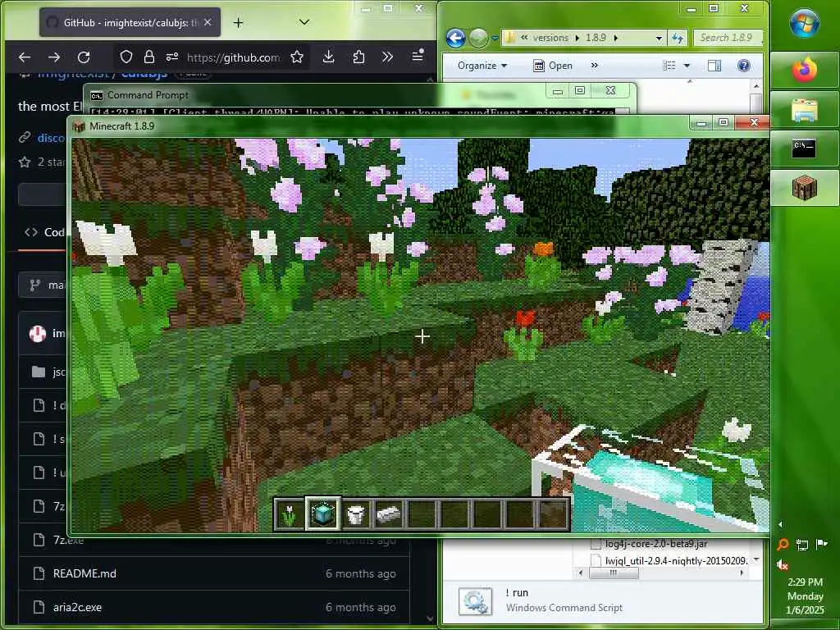840x630 pixels.
Task: Select the iron ingot hotbar slot
Action: [388, 514]
